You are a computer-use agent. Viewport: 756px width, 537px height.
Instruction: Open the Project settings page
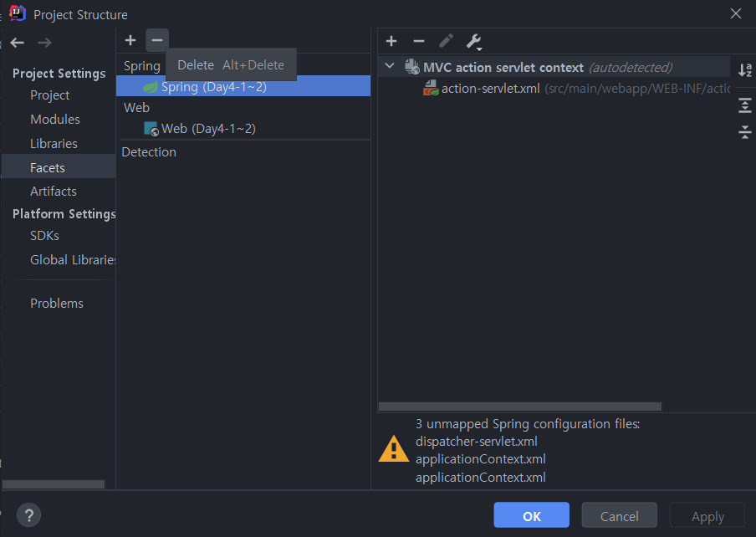(x=49, y=95)
